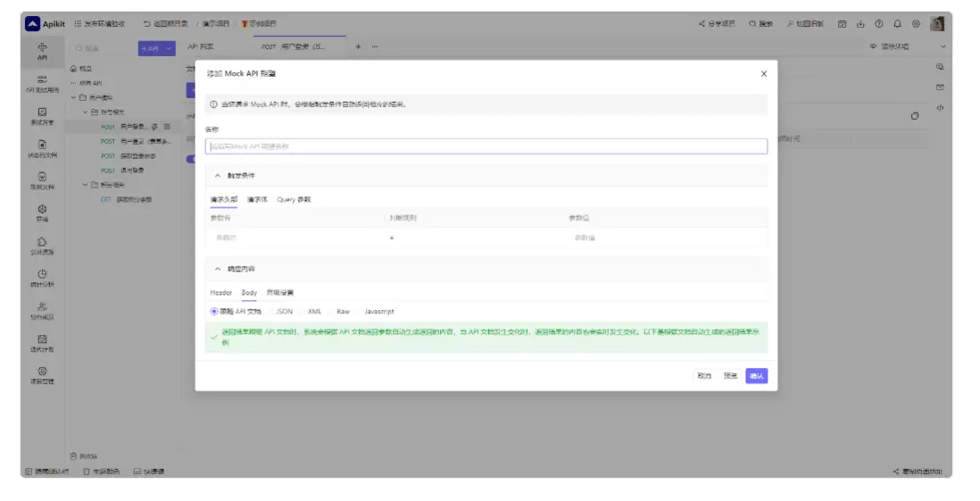Click the list menu icon on selected API row
The width and height of the screenshot is (980, 501).
pos(167,126)
